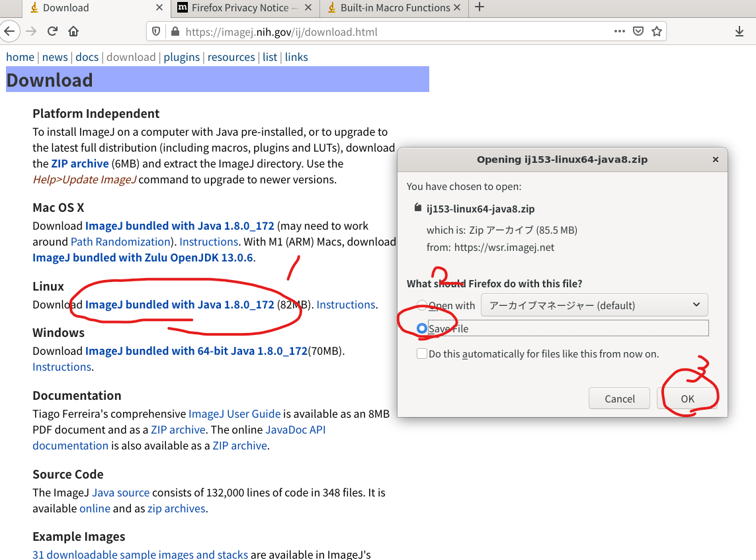Open Windows Instructions link

coord(62,367)
